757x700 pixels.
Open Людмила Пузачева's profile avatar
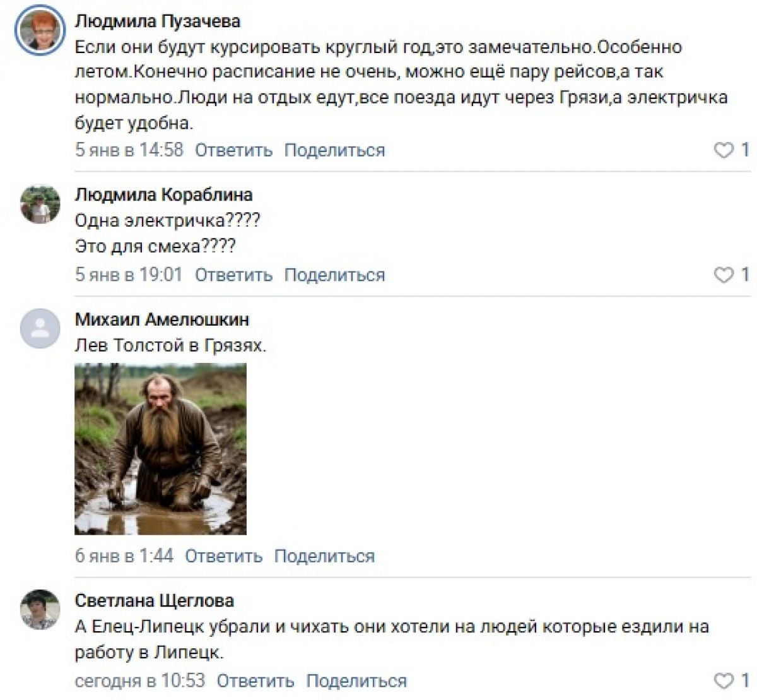coord(40,33)
